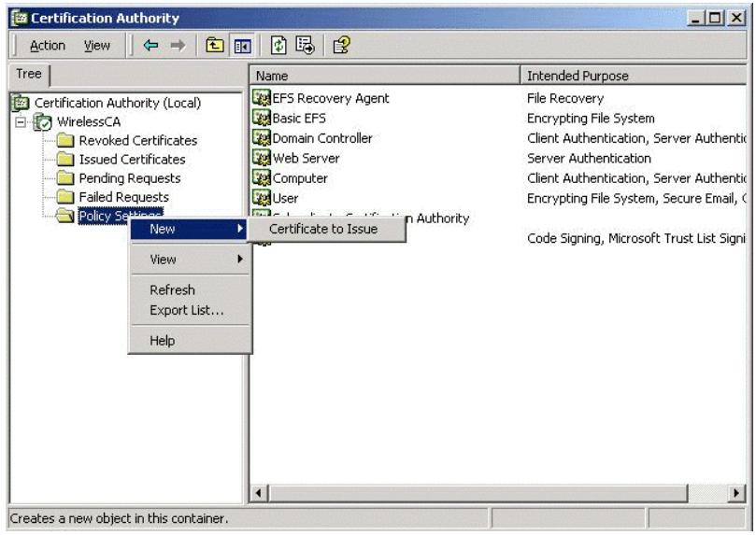The height and width of the screenshot is (535, 756).
Task: Click the horizontal scrollbar right arrow
Action: pos(735,493)
